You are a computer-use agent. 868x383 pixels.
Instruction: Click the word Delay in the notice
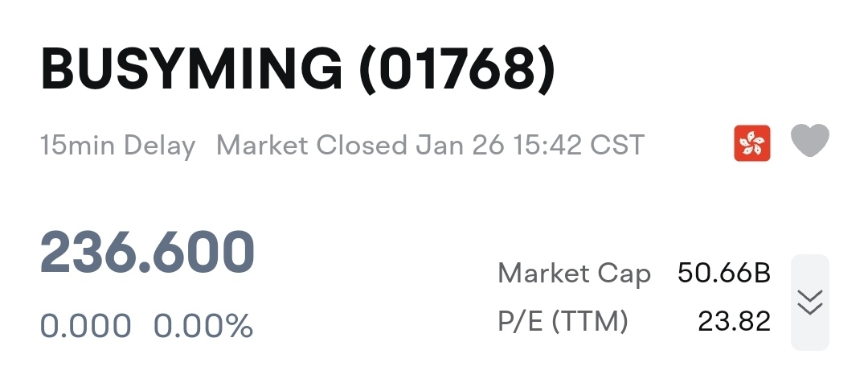160,146
